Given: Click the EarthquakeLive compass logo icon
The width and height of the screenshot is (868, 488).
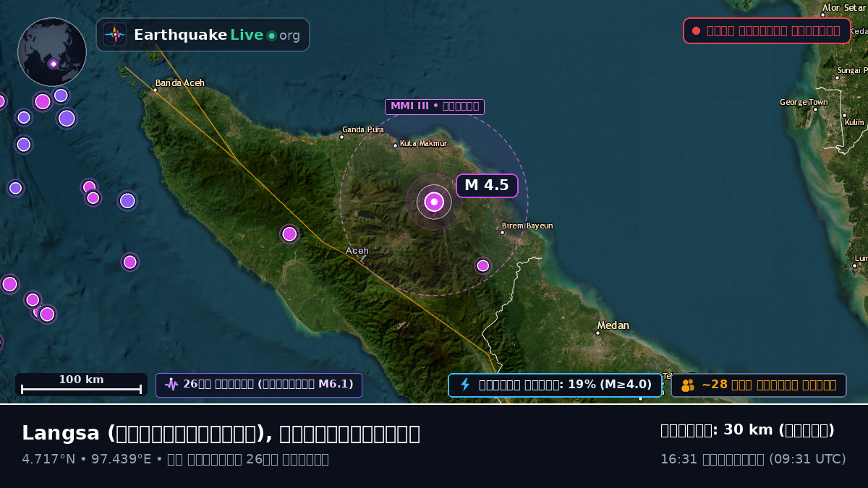Looking at the screenshot, I should tap(115, 35).
